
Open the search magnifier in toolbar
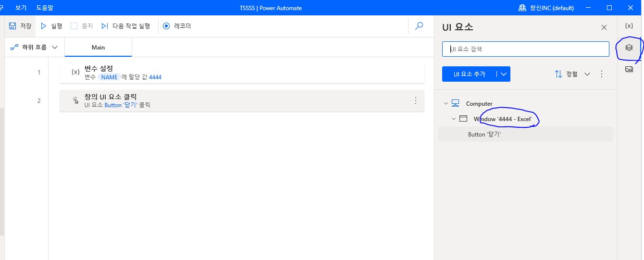click(x=420, y=26)
